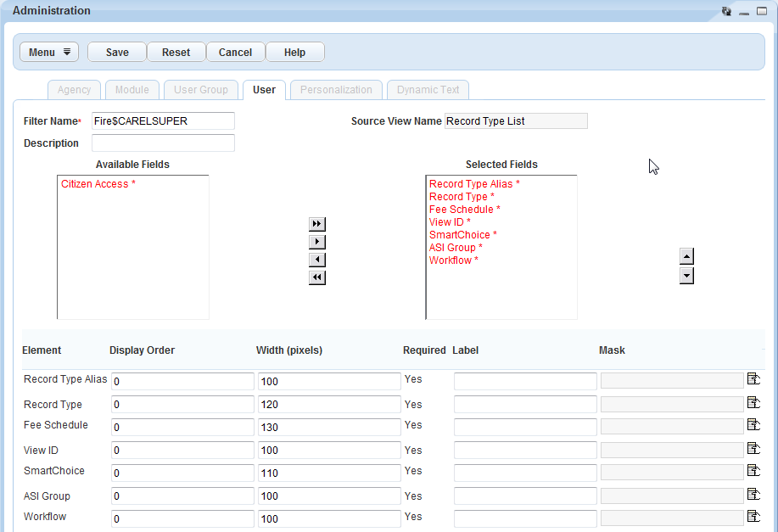778x532 pixels.
Task: Select Citizen Access in Available Fields
Action: (x=98, y=184)
